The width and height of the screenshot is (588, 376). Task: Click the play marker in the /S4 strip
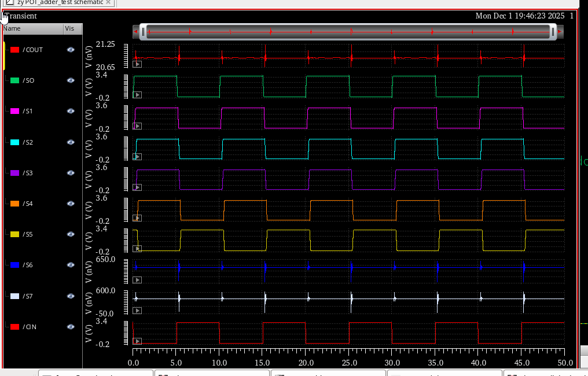[137, 218]
